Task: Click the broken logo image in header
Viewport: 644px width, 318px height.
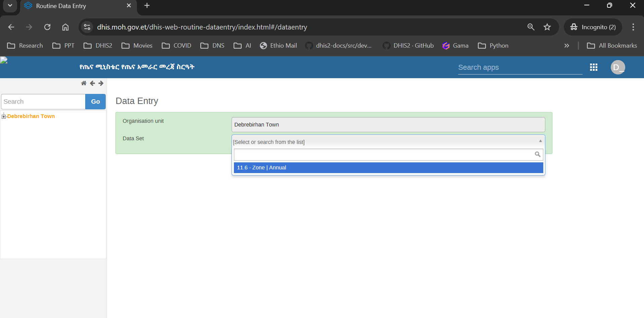Action: 4,60
